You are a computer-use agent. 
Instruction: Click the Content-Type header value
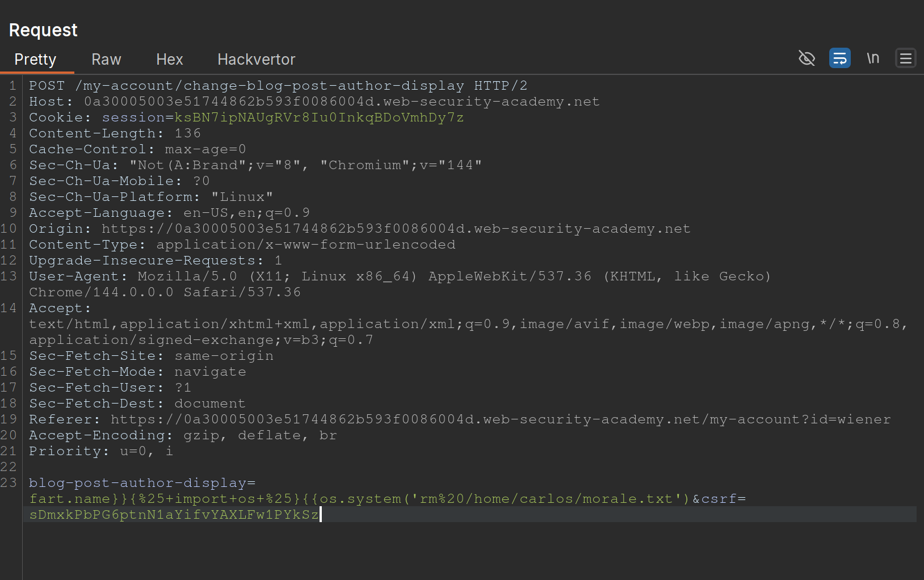point(305,245)
